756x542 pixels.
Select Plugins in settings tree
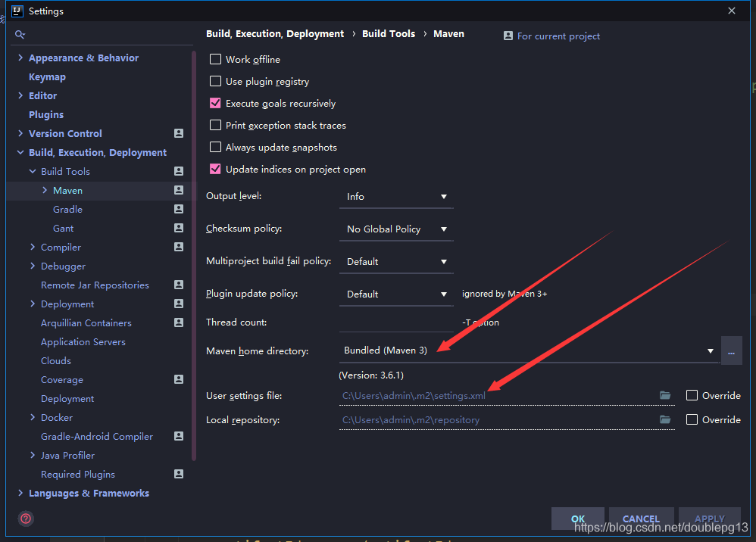[x=46, y=114]
